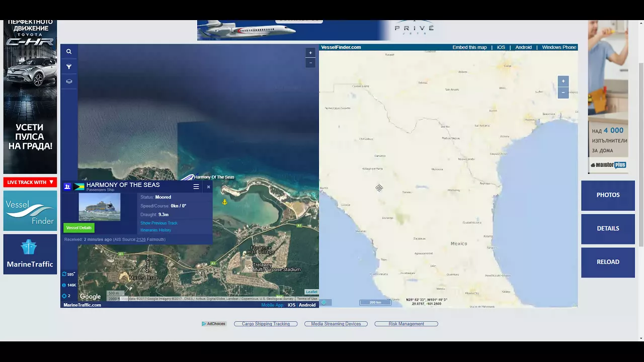
Task: Open Media Streaming Devices ad link
Action: [x=336, y=324]
